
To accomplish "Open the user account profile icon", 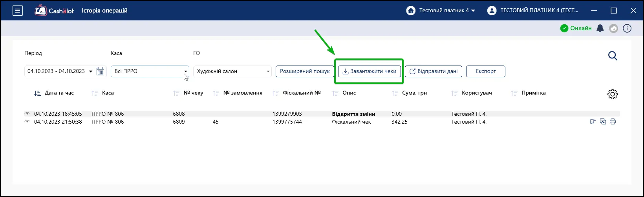I will [492, 11].
